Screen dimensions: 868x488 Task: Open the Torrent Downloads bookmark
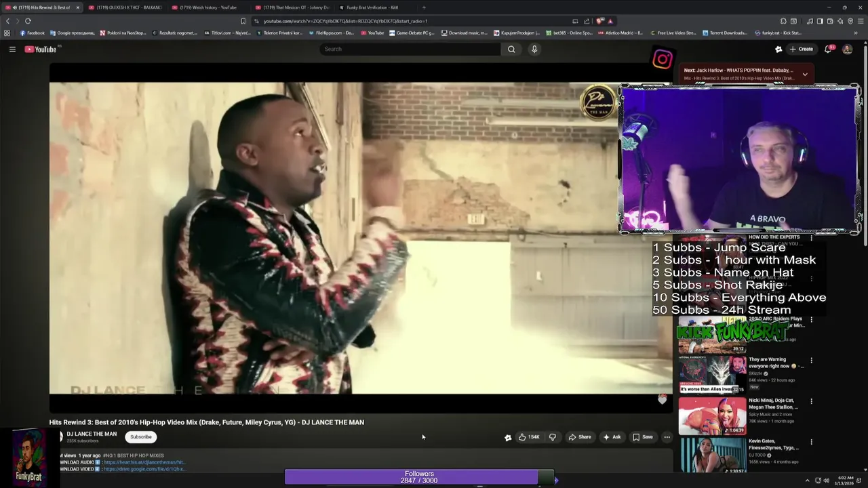coord(725,33)
